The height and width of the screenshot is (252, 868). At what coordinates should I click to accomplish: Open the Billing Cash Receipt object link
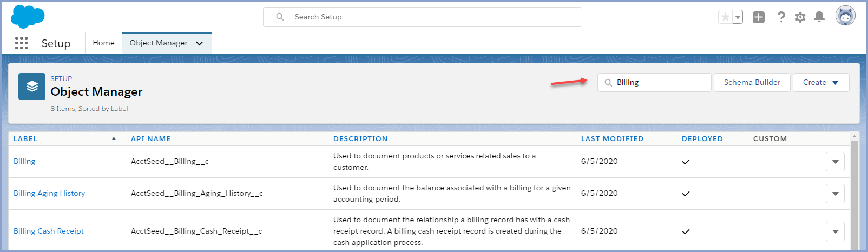pyautogui.click(x=49, y=231)
